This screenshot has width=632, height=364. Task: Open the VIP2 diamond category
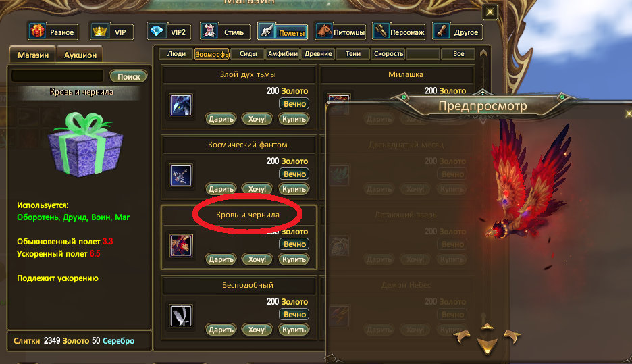click(x=169, y=32)
